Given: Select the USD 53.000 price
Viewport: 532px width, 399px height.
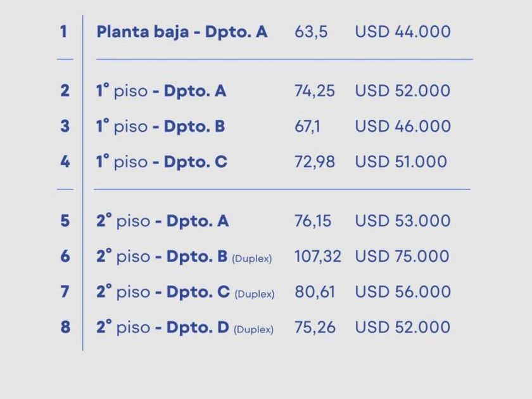Looking at the screenshot, I should [402, 221].
